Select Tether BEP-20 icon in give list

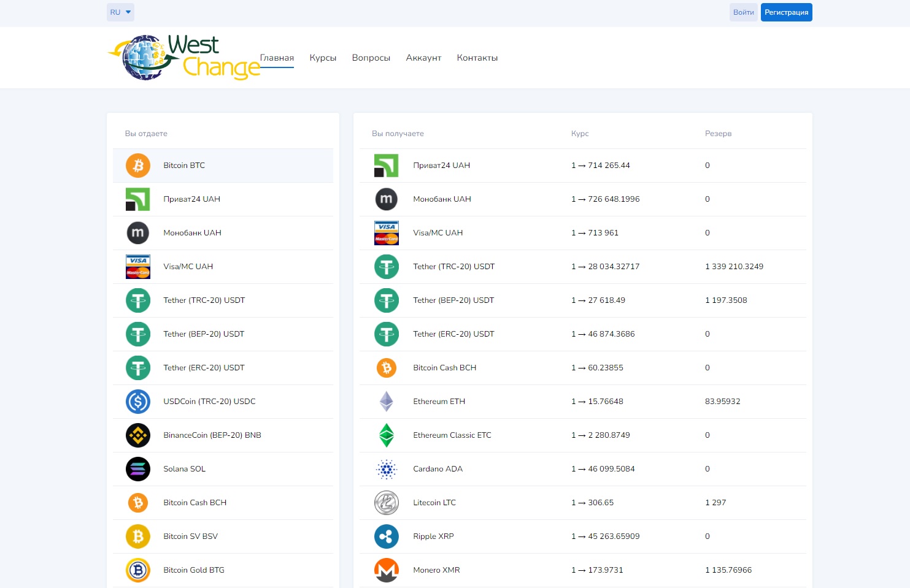pos(138,334)
